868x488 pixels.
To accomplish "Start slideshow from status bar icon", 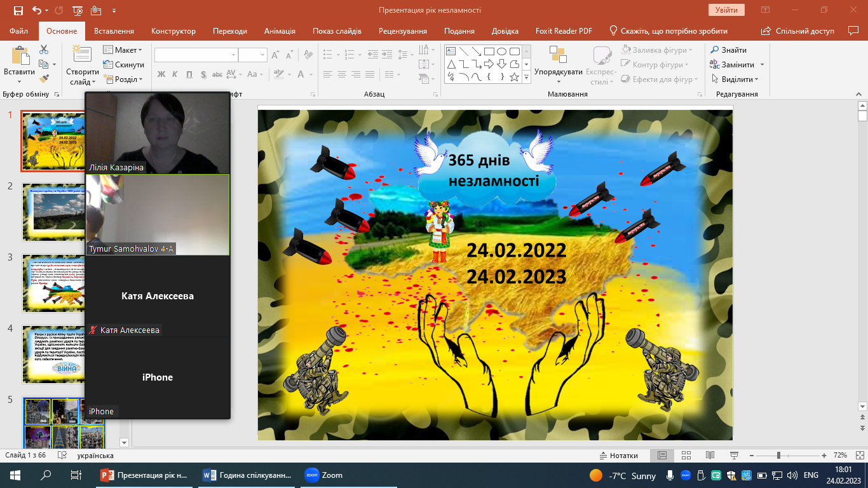I will pos(735,456).
